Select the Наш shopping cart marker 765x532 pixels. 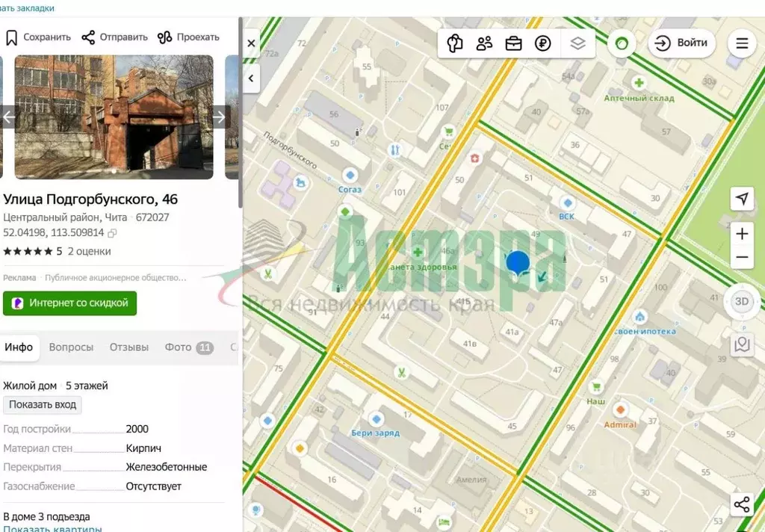pyautogui.click(x=595, y=387)
